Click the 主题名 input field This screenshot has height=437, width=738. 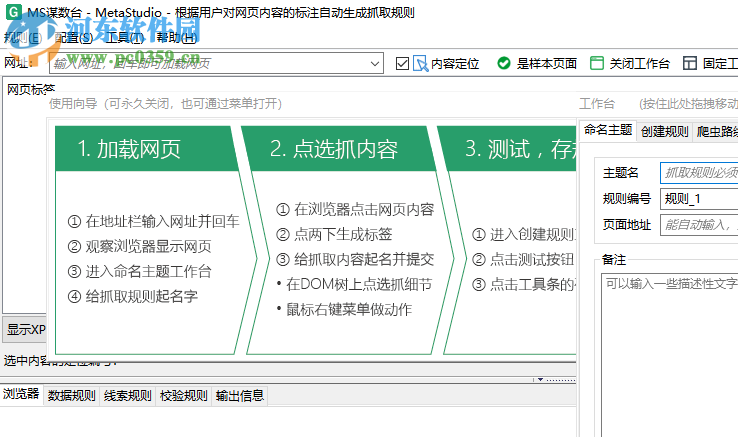(x=699, y=173)
